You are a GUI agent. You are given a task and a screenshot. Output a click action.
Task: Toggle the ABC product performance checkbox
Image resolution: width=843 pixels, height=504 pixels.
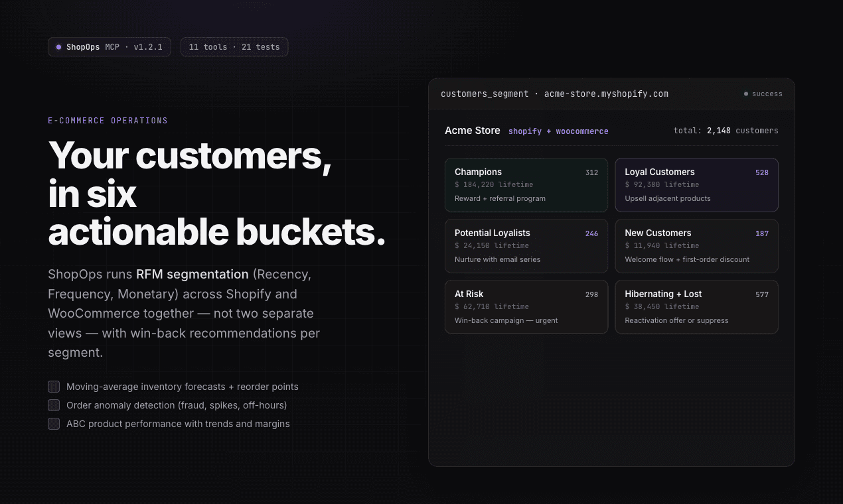[54, 424]
